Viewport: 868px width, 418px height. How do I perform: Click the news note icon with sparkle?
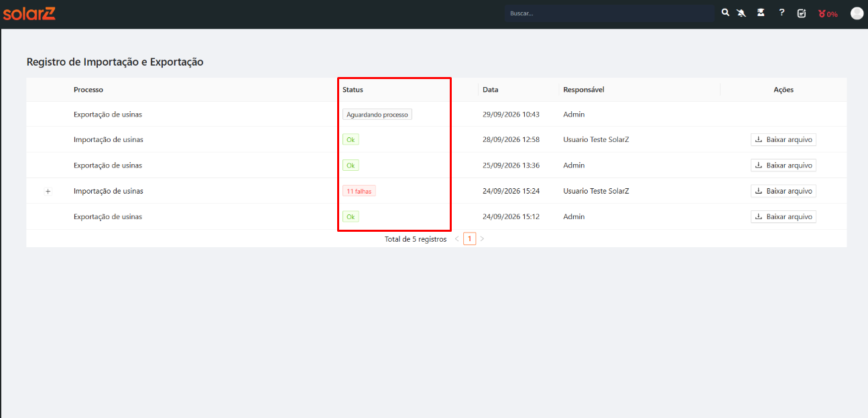[x=802, y=13]
